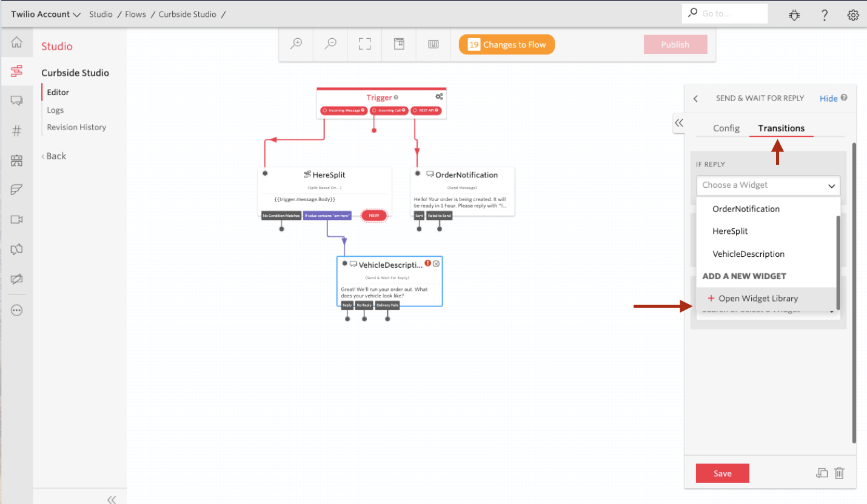Select the Studio flow icon in the sidebar
Image resolution: width=867 pixels, height=504 pixels.
click(16, 71)
